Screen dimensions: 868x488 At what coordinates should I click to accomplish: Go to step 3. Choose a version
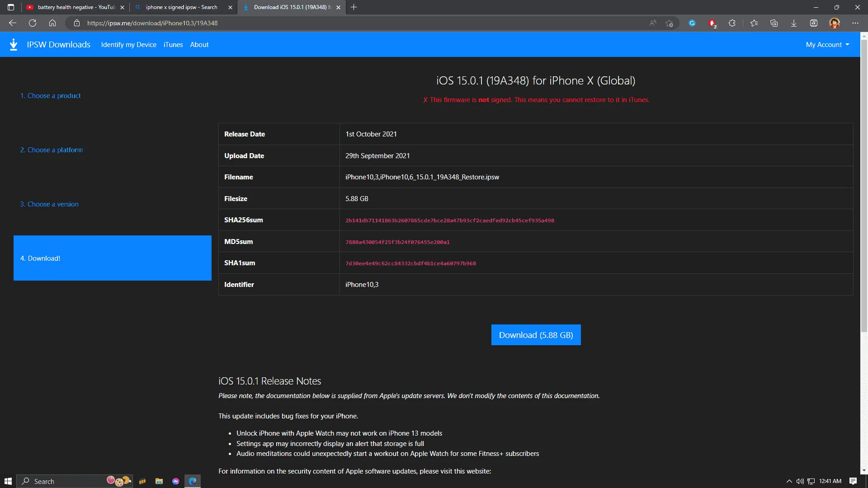49,204
